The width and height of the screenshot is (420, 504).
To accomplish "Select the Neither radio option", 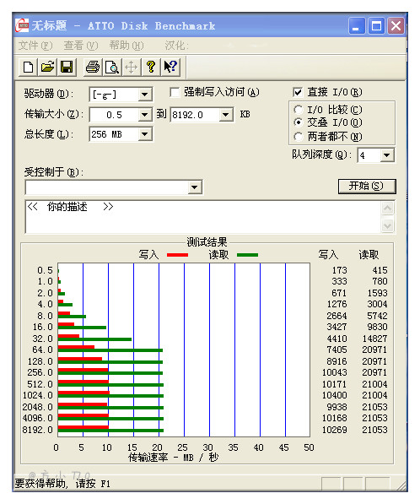I will point(299,137).
